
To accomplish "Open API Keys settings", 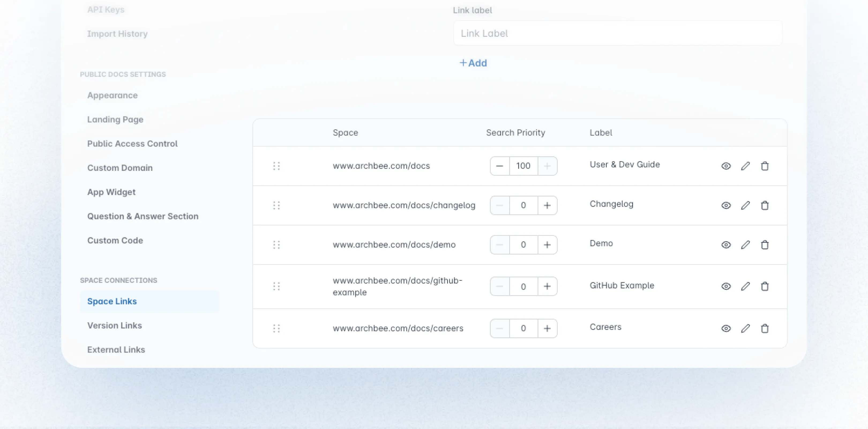I will coord(106,9).
